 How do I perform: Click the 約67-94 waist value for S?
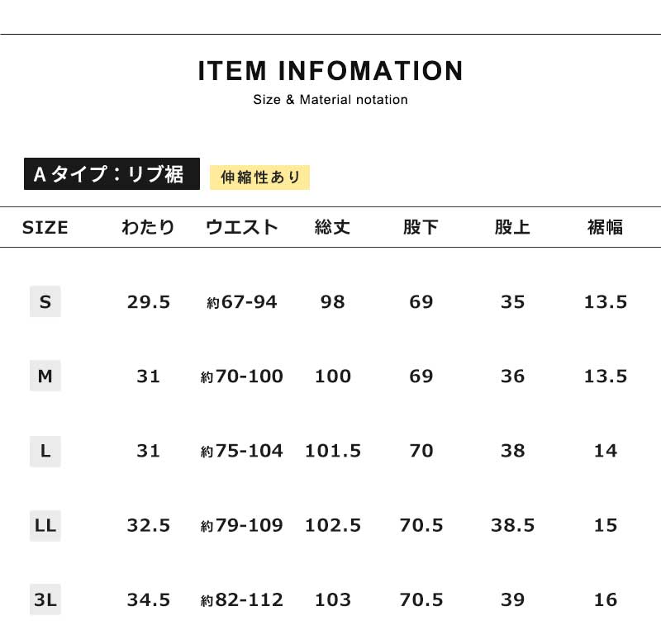242,302
